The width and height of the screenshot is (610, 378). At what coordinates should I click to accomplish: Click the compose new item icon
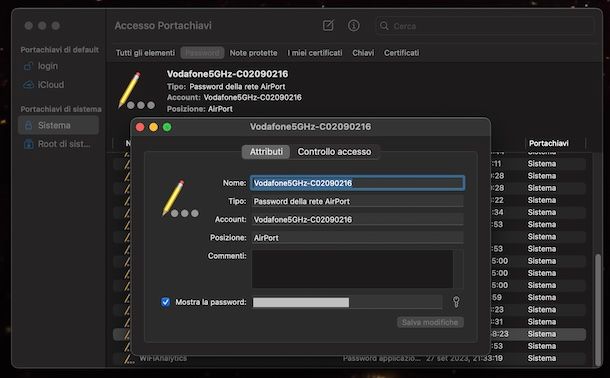click(328, 26)
